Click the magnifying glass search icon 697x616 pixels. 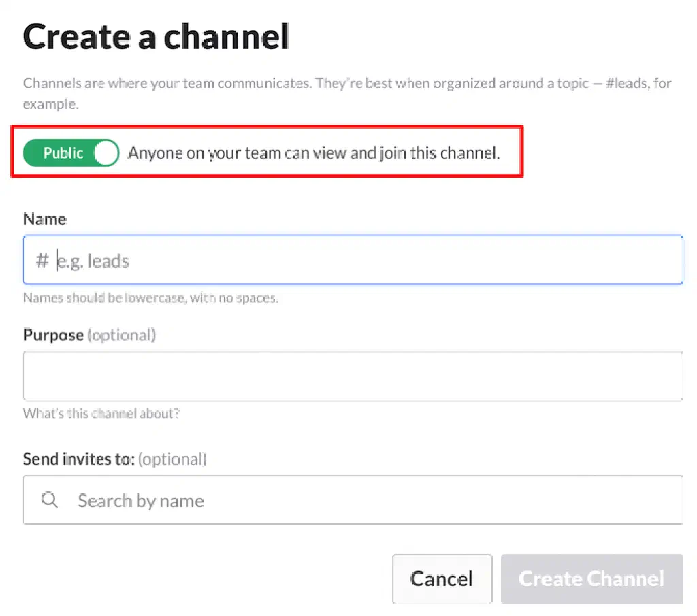point(50,500)
